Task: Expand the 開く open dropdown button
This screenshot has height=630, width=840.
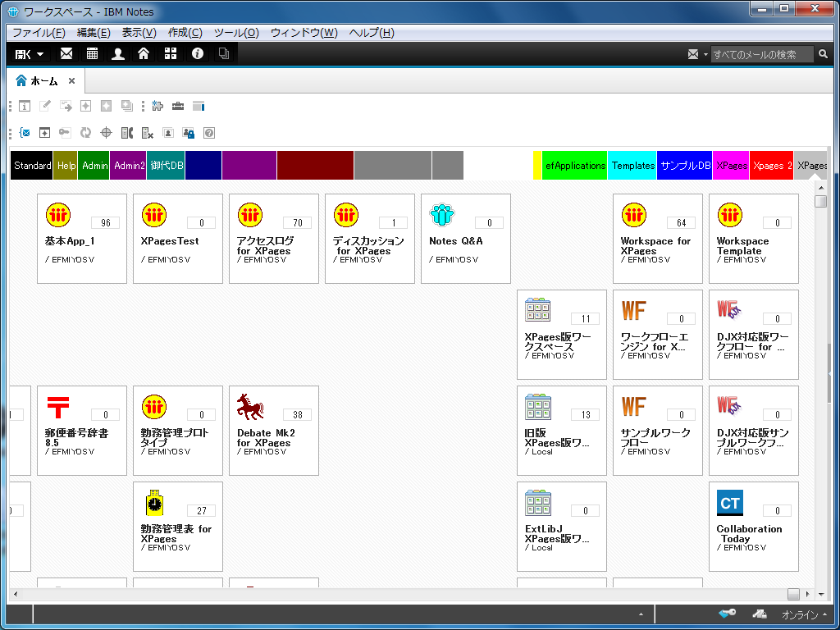Action: click(30, 53)
